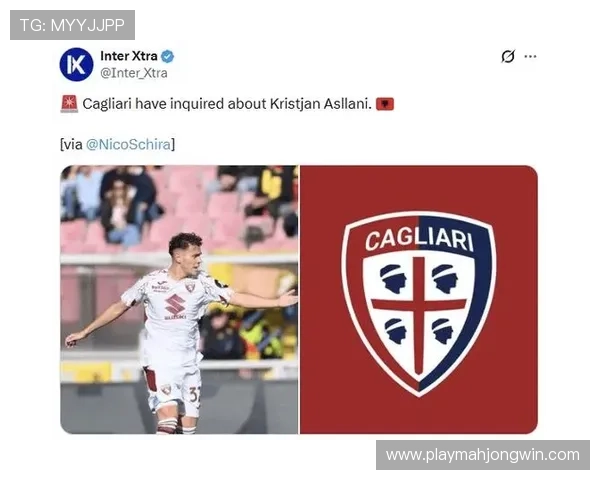Click the Albanian flag emoji
600x480 pixels.
[385, 104]
